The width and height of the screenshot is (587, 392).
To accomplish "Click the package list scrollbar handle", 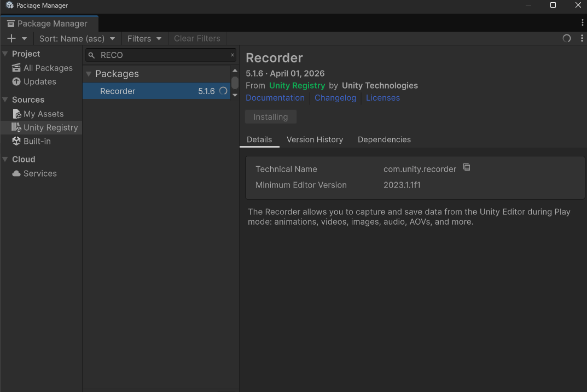I will (x=235, y=83).
